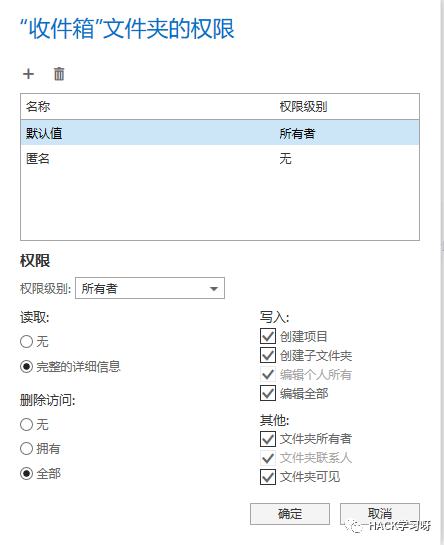Click the 权限级别 column header in the list
Image resolution: width=444 pixels, height=545 pixels.
[x=303, y=106]
